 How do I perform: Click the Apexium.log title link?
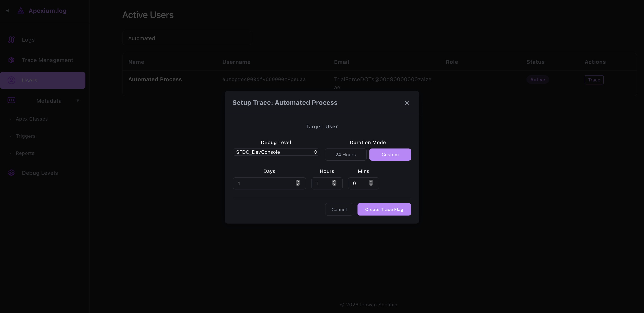click(x=47, y=11)
